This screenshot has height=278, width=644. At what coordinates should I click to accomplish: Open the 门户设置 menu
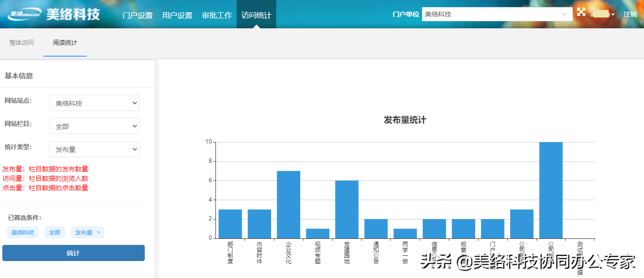[137, 15]
